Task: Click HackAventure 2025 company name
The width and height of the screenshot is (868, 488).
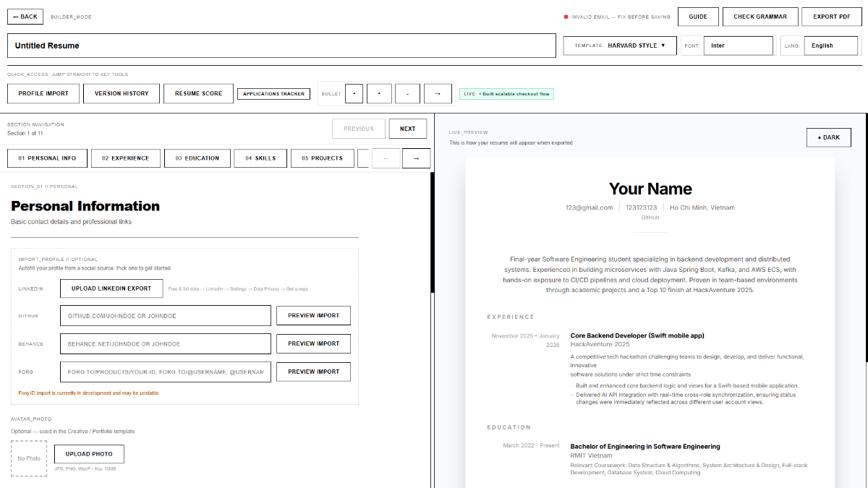Action: pos(601,344)
